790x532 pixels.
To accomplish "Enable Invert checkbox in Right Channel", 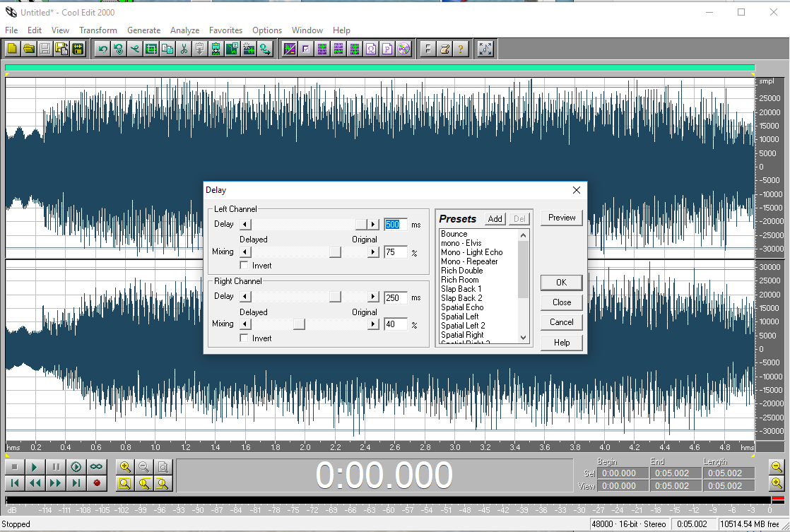I will [x=244, y=338].
